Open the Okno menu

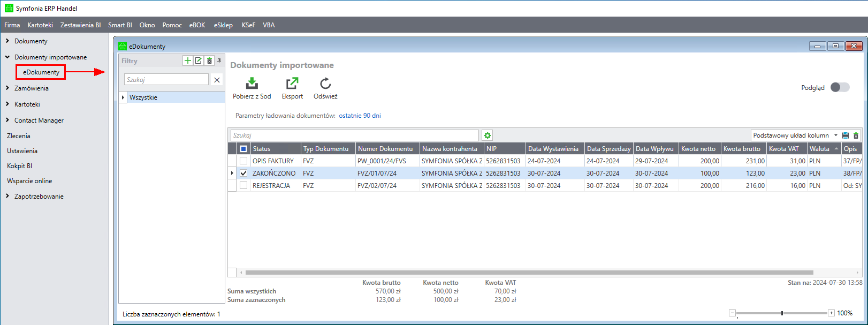coord(147,25)
